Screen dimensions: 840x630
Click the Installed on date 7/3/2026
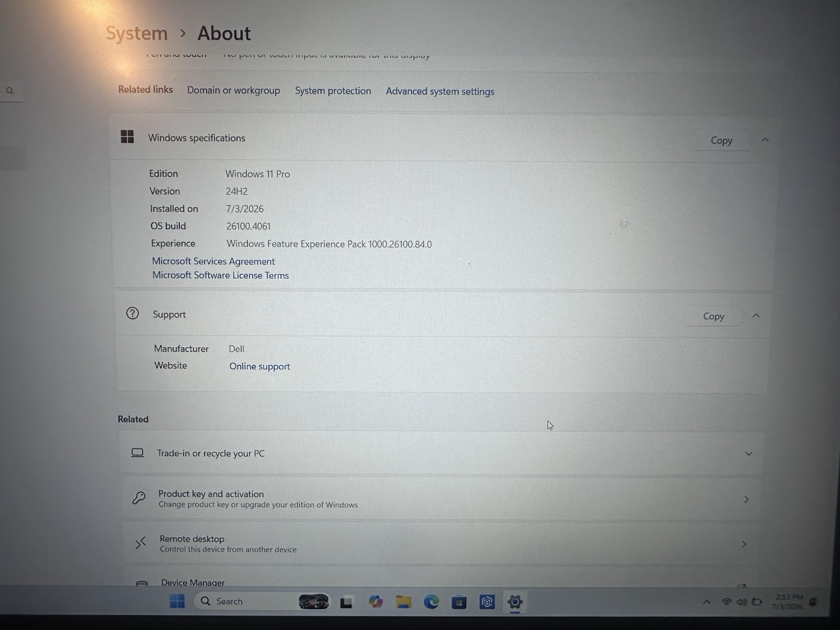click(245, 209)
